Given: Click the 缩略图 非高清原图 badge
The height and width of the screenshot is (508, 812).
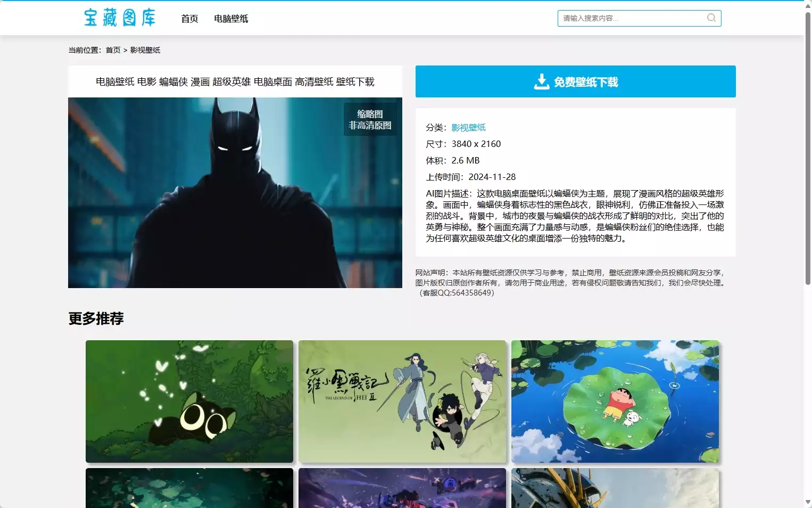Looking at the screenshot, I should click(370, 120).
